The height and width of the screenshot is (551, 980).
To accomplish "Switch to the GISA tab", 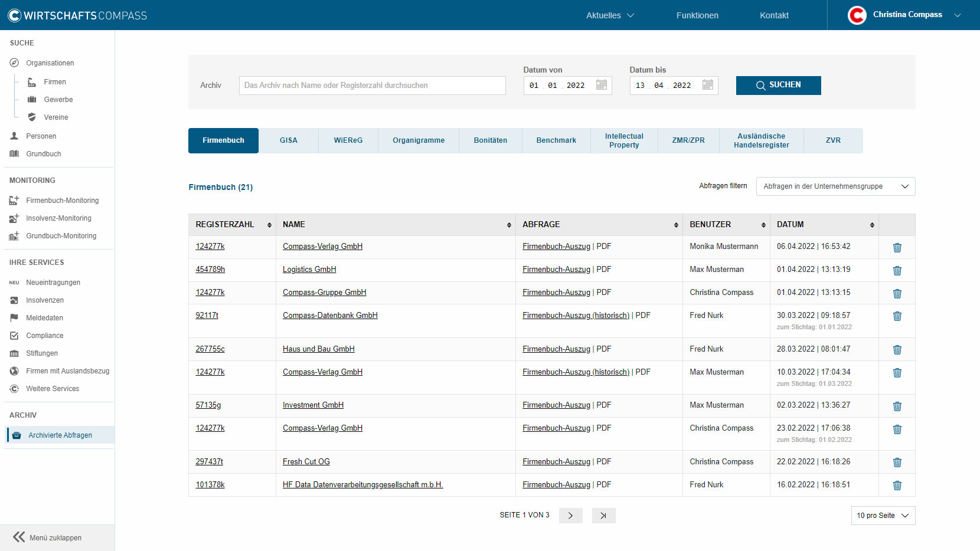I will coord(289,140).
